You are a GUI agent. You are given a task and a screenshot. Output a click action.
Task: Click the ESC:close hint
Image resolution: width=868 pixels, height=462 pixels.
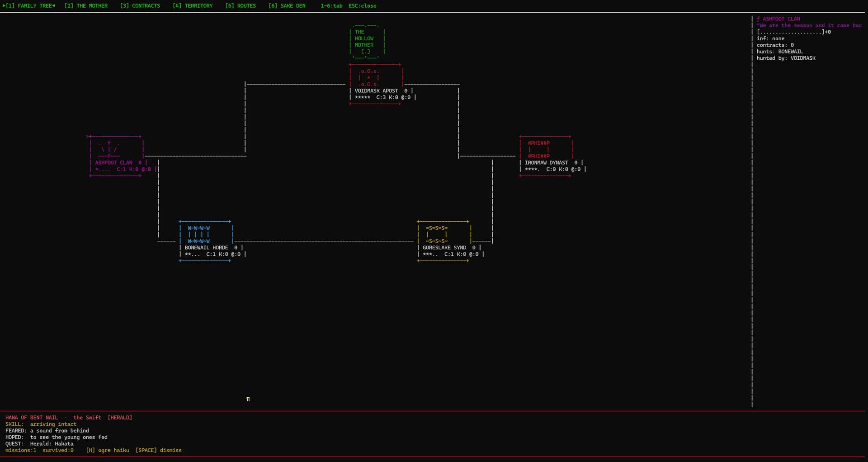click(x=363, y=6)
